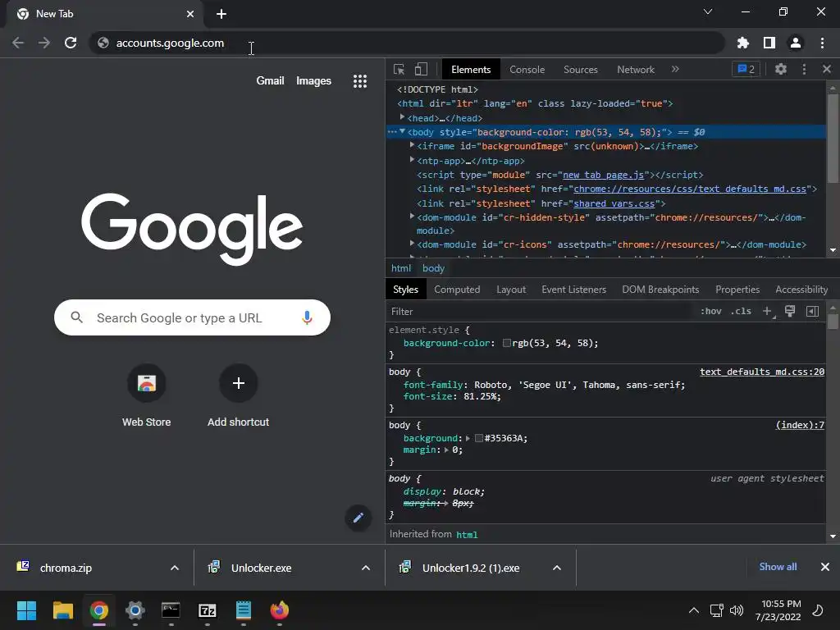Toggle the computed styles sidebar
Image resolution: width=840 pixels, height=630 pixels.
point(812,311)
